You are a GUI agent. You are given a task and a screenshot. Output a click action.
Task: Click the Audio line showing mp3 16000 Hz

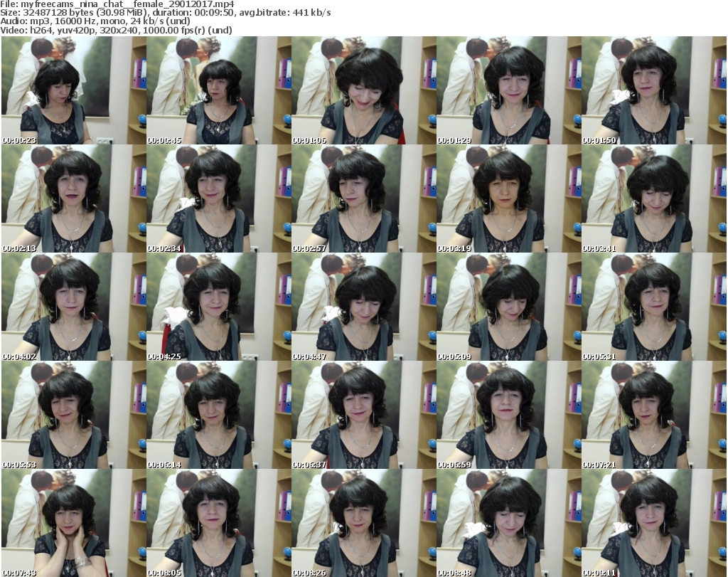tap(95, 21)
